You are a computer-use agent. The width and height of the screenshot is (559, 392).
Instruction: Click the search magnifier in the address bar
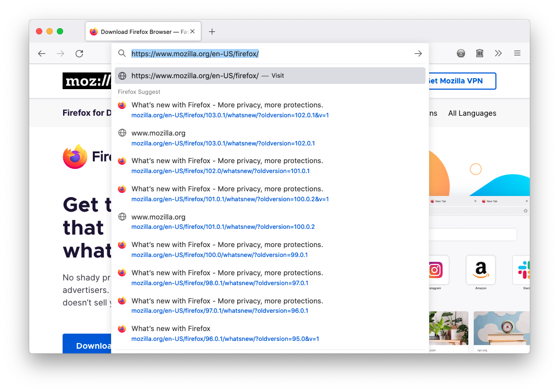122,54
